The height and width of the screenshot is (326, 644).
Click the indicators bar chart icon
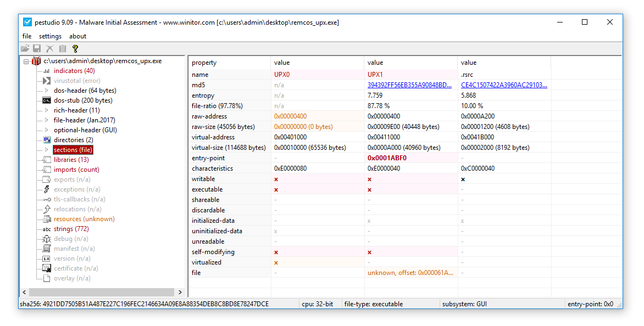47,71
